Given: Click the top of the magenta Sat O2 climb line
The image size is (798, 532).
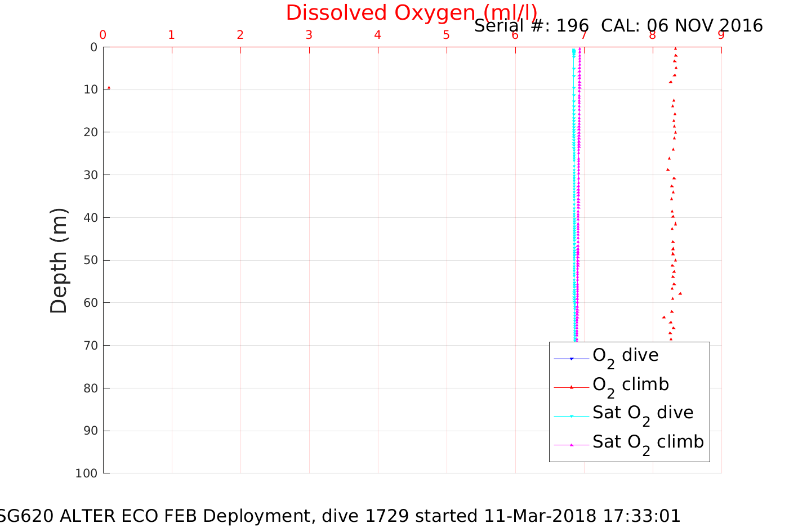Looking at the screenshot, I should (579, 50).
